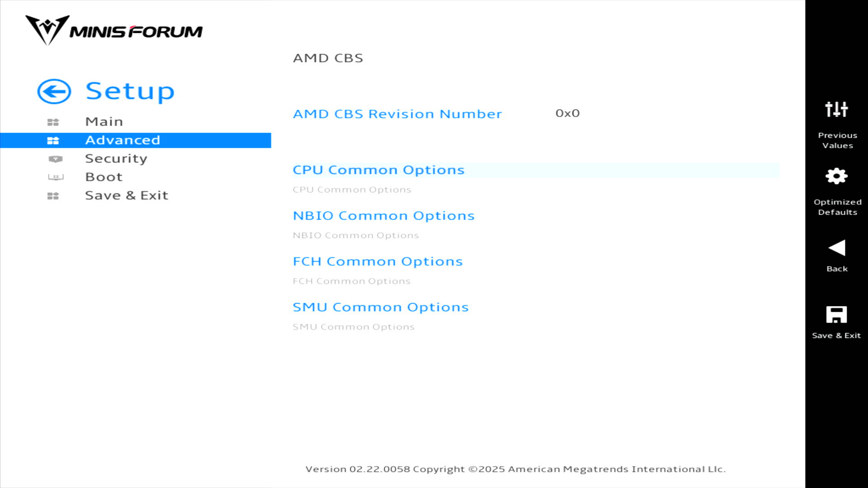The width and height of the screenshot is (868, 488).
Task: Click the Minisforum logo
Action: coord(114,31)
